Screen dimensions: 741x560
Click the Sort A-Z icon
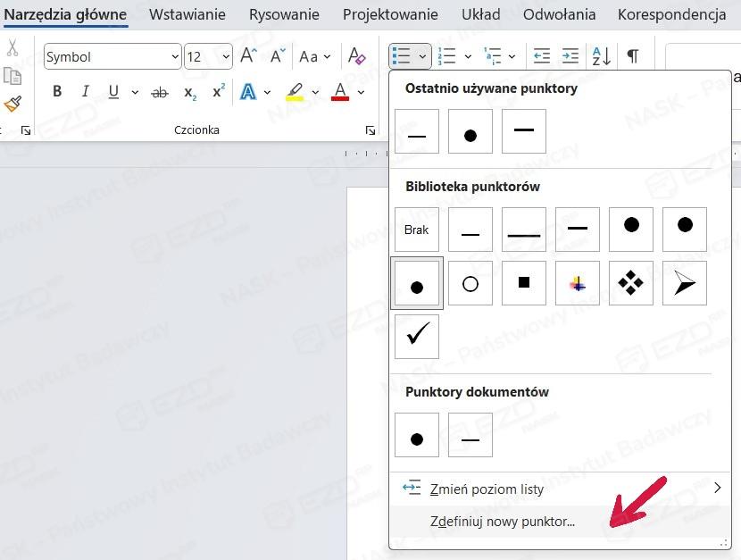tap(602, 56)
